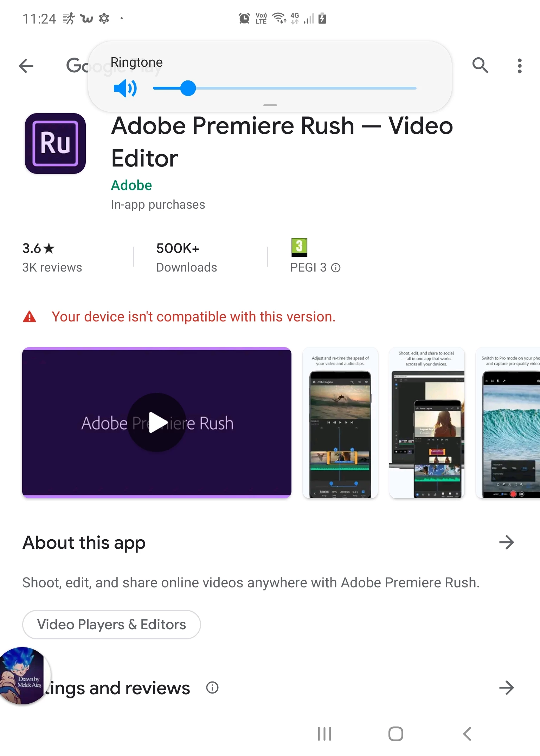Tap the PEGI 3 info icon
The image size is (540, 756).
pos(336,268)
